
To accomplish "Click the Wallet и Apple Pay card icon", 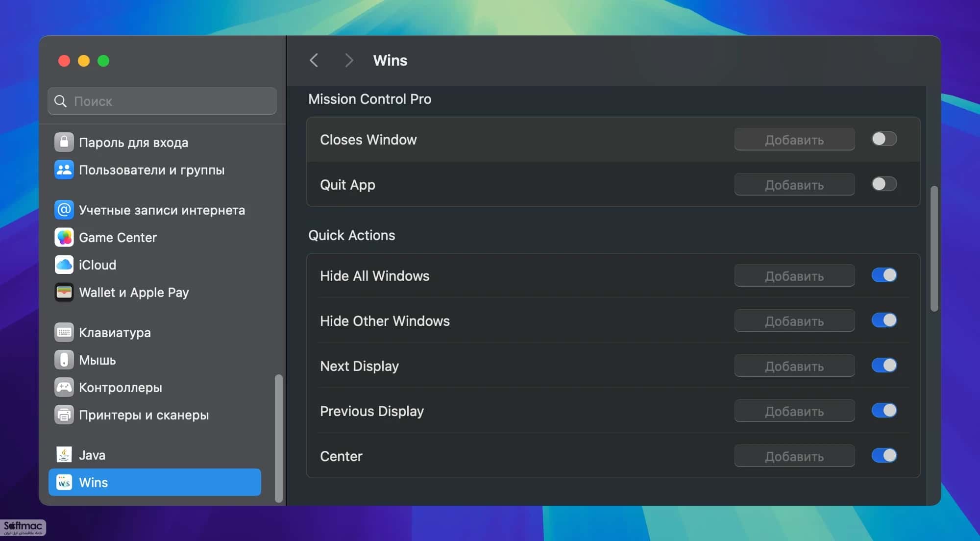I will [64, 292].
